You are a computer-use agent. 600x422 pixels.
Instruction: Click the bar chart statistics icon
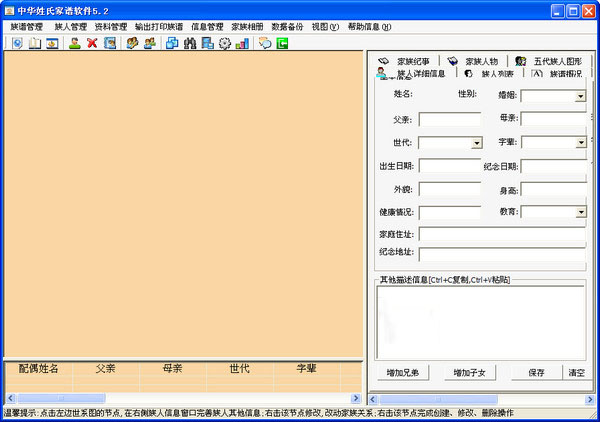click(243, 43)
